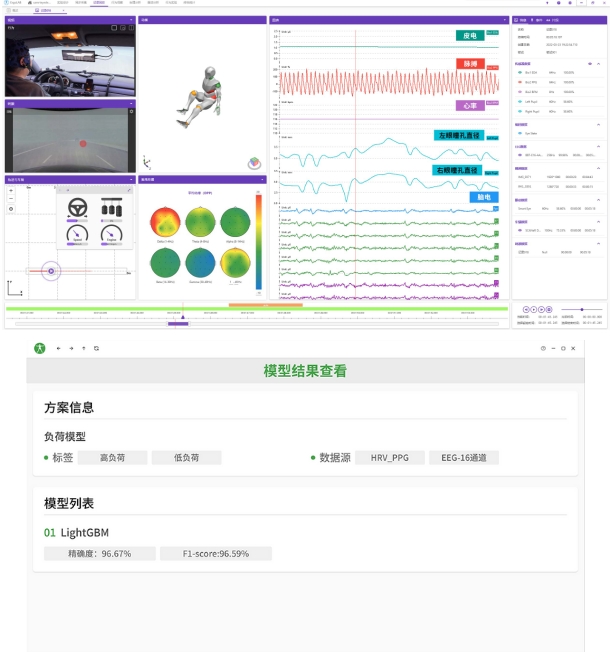Click the orange event segment on timeline

266,305
